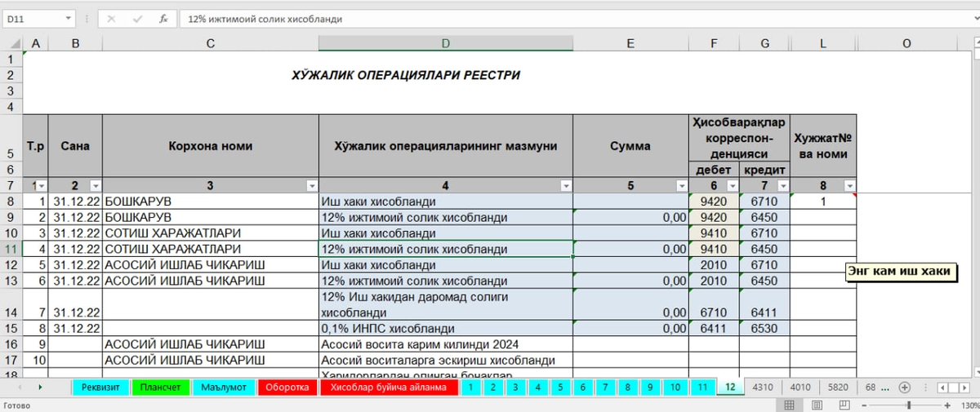Switch to sheet tab 5820
The height and width of the screenshot is (412, 980).
[838, 387]
